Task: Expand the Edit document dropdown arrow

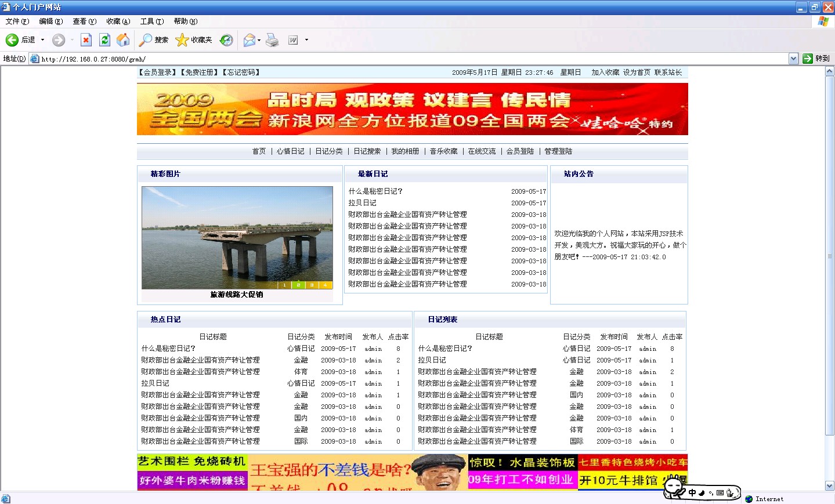Action: click(x=306, y=40)
